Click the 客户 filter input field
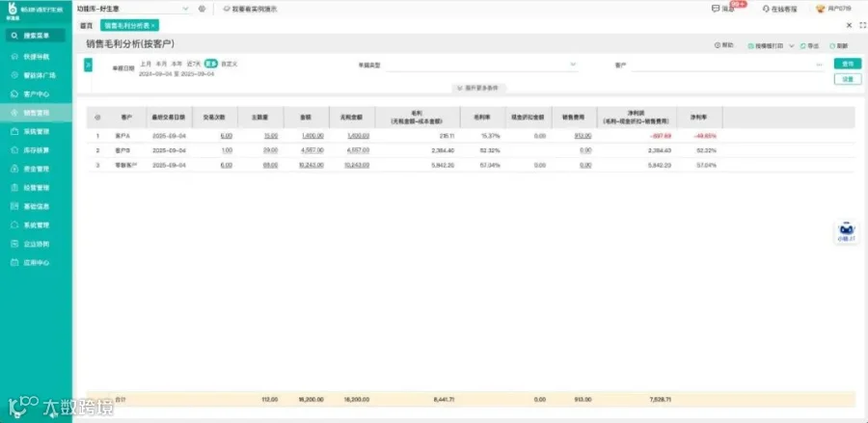This screenshot has height=423, width=868. [x=727, y=66]
